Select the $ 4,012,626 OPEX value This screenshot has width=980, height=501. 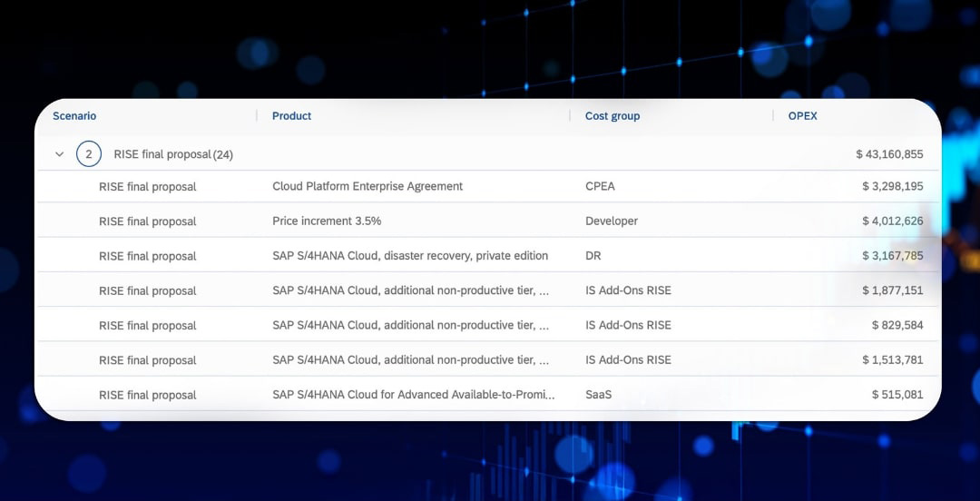click(893, 221)
